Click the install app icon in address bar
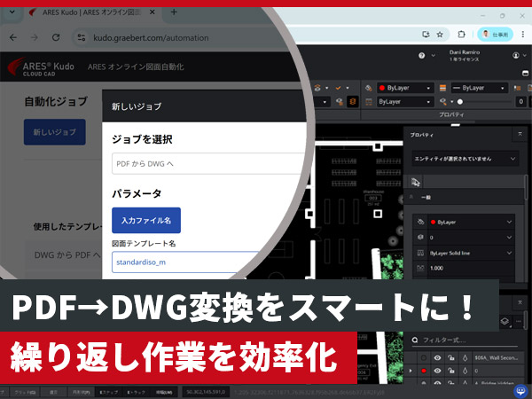This screenshot has height=399, width=532. tap(426, 35)
